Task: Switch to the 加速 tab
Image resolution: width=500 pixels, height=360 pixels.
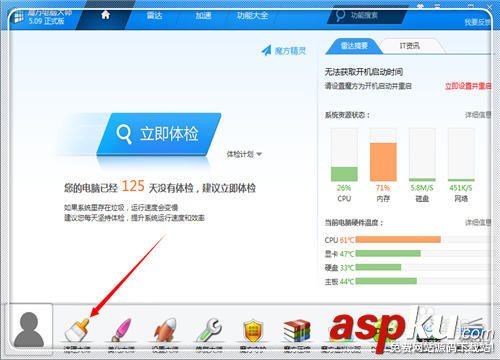Action: 203,15
